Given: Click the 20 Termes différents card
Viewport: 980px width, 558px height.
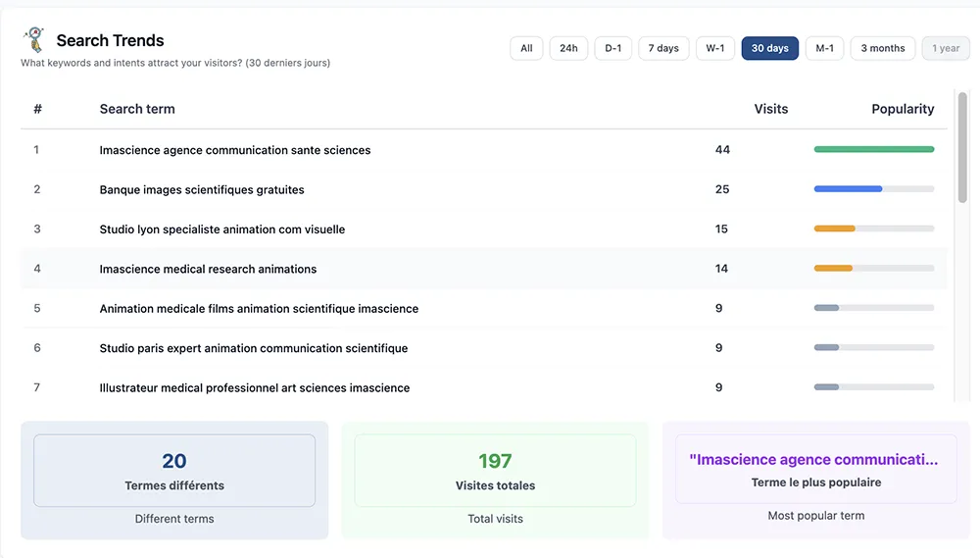Looking at the screenshot, I should (174, 471).
